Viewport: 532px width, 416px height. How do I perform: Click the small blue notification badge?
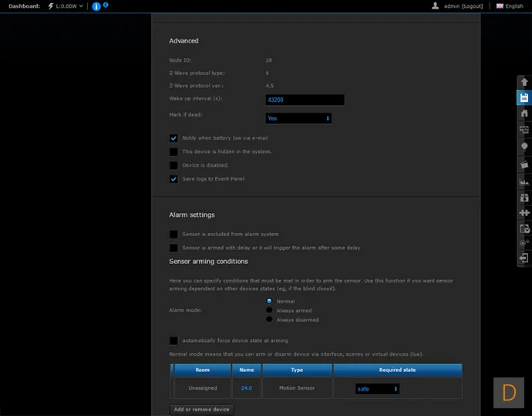[106, 5]
